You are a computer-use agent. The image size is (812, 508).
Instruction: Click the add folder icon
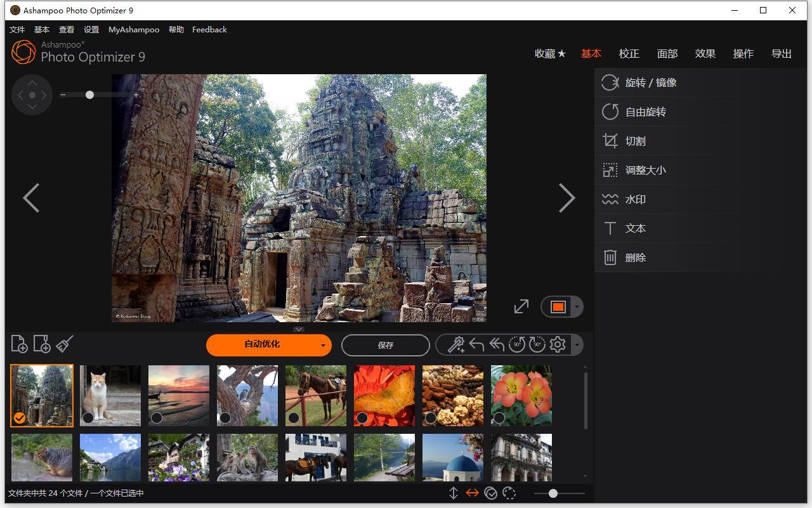pyautogui.click(x=42, y=344)
